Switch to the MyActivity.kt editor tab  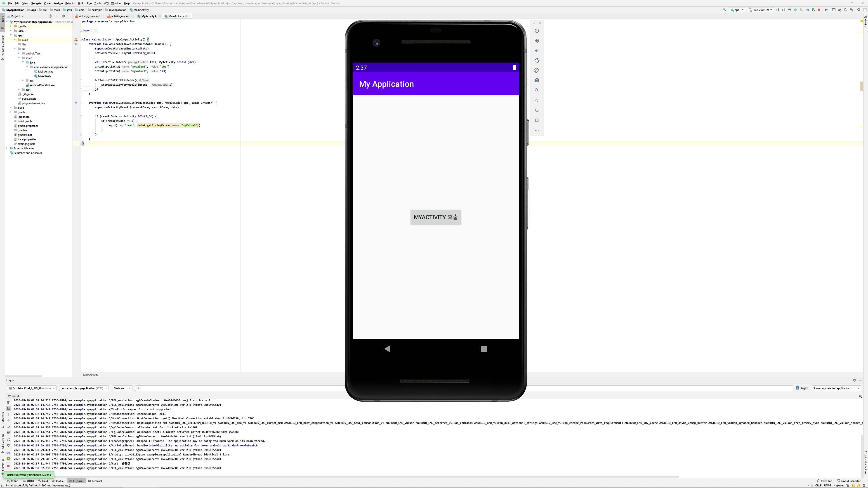[149, 16]
